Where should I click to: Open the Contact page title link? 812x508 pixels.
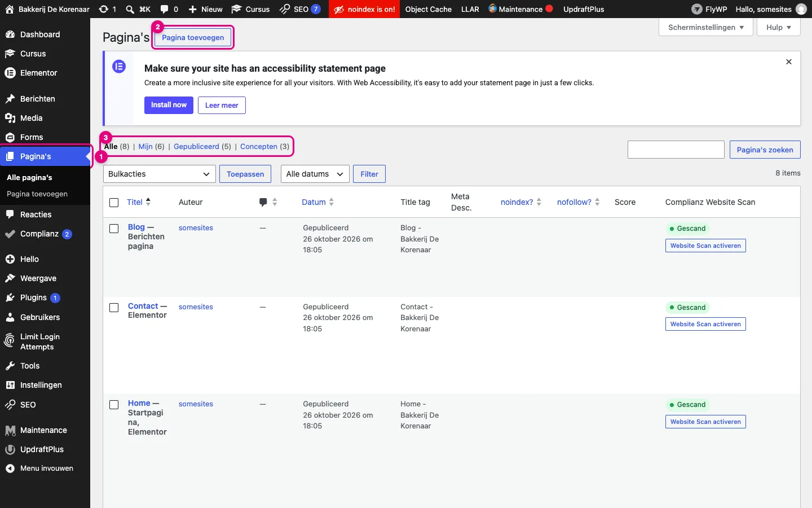click(x=143, y=306)
